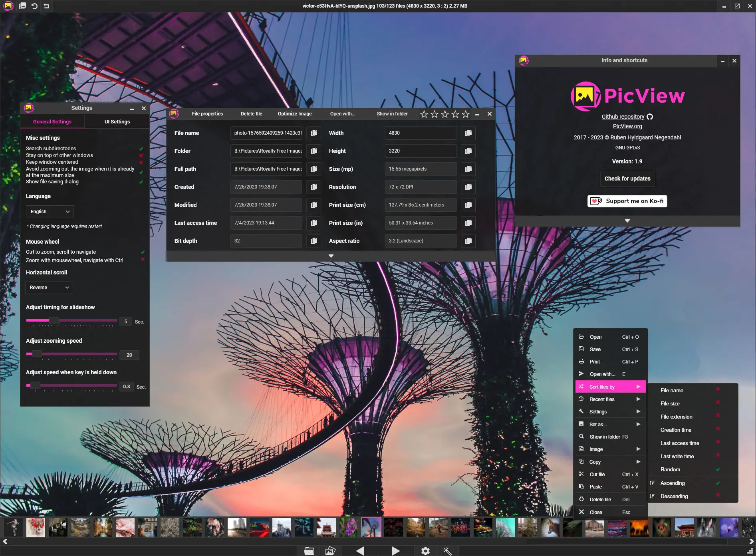Click the rotate icon in the top-left toolbar
Viewport: 756px width, 556px height.
tap(35, 6)
